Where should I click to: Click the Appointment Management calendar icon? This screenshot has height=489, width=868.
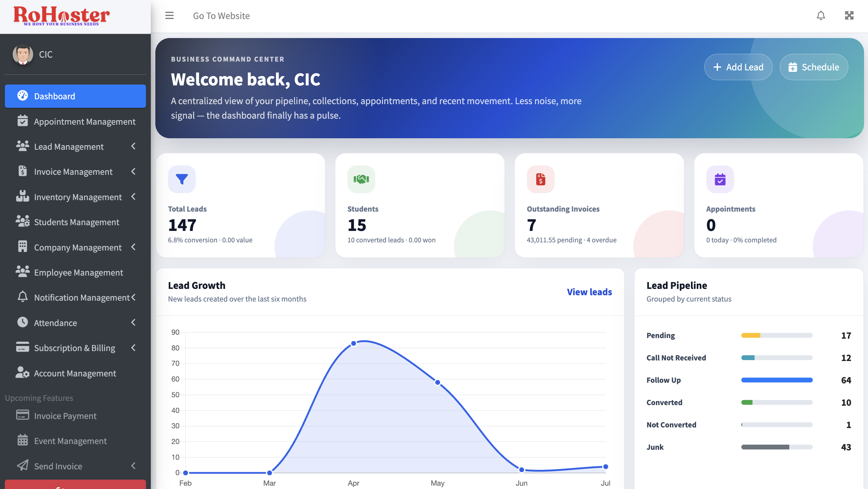[23, 121]
